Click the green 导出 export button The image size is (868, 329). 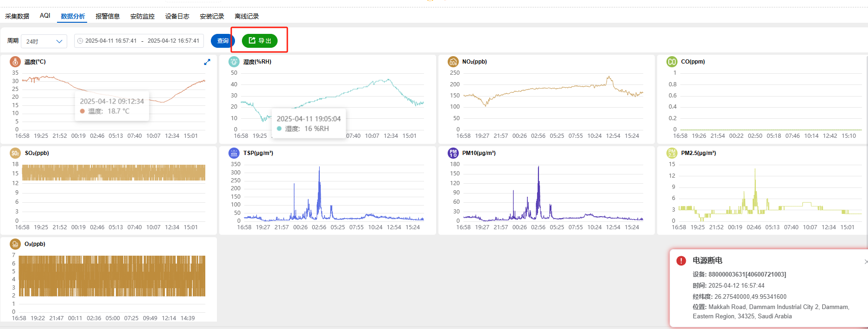260,41
